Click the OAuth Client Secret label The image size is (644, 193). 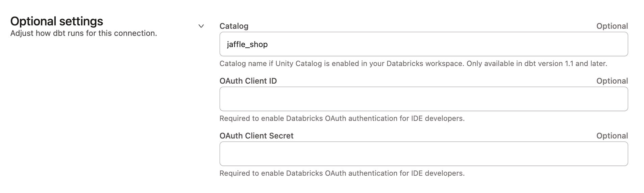256,136
